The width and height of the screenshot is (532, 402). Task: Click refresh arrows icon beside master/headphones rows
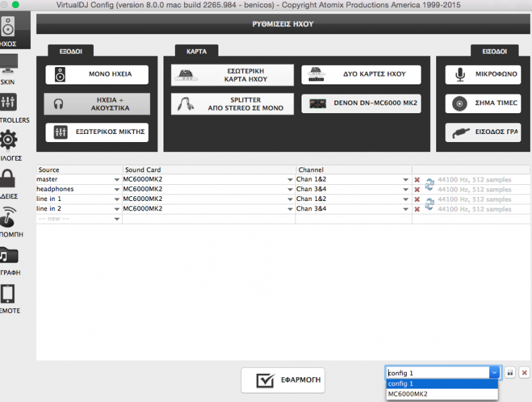click(x=429, y=184)
